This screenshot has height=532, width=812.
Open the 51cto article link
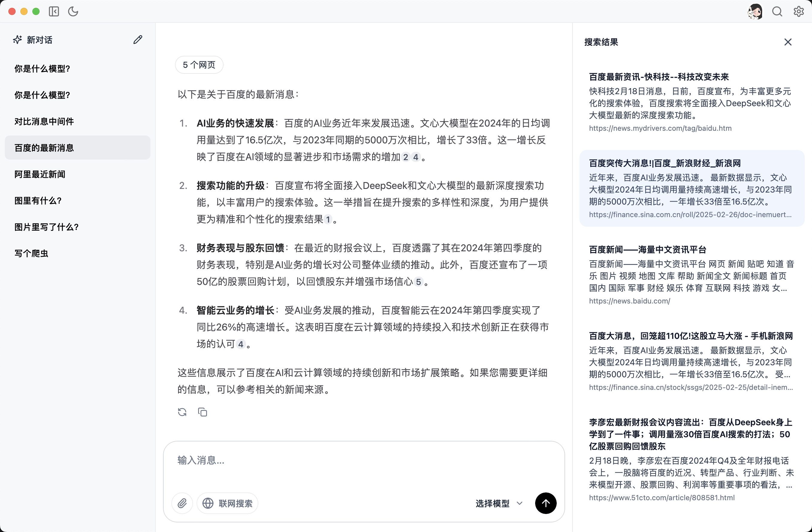(x=662, y=498)
